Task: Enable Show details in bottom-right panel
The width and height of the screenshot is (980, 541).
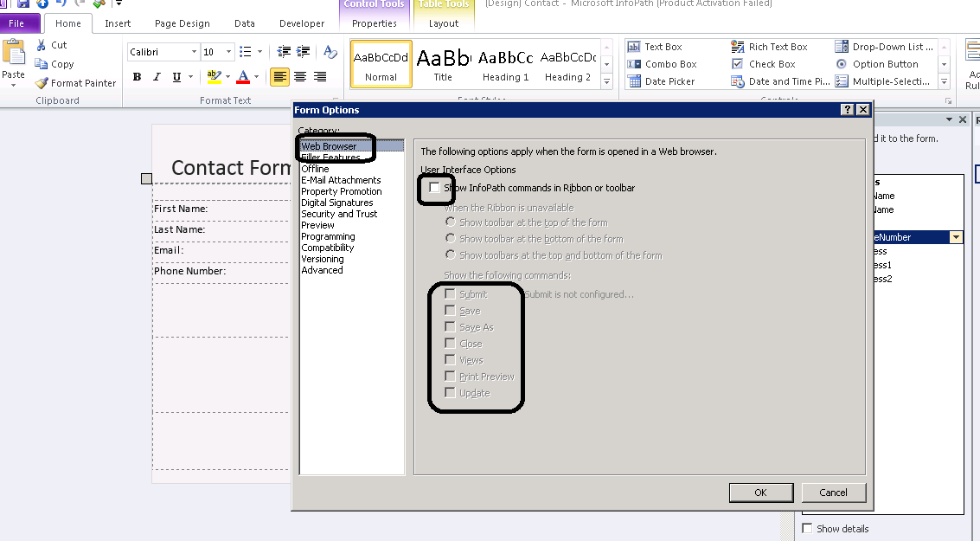Action: [x=807, y=528]
